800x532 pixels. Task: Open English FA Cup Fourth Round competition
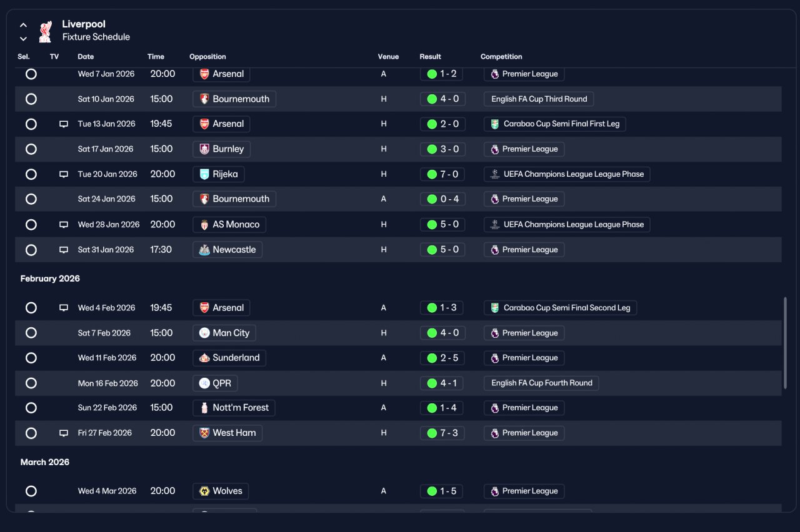(x=541, y=383)
